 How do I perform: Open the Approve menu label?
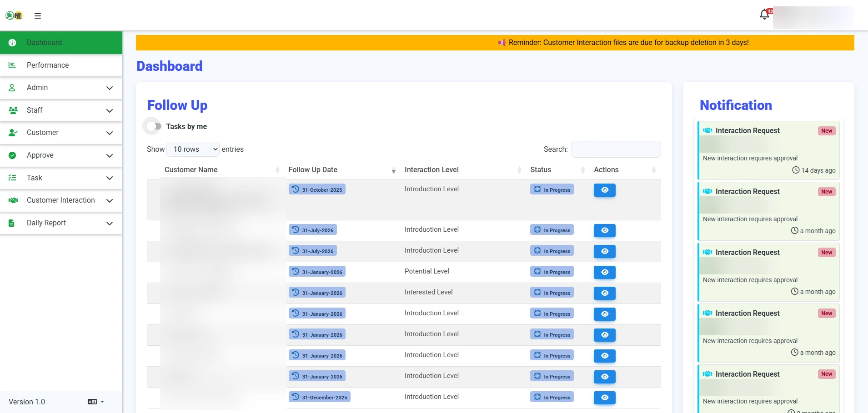(x=40, y=155)
